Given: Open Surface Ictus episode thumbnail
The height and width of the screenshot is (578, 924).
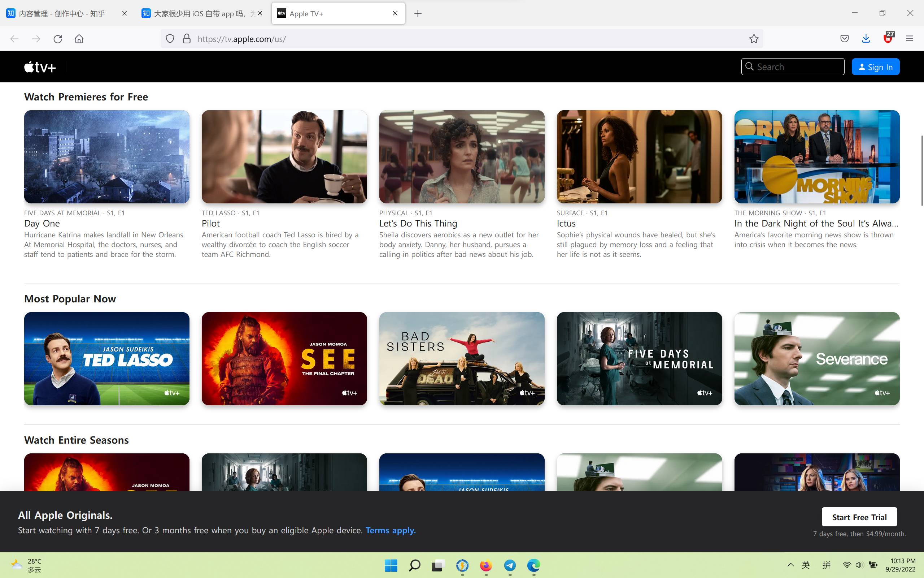Looking at the screenshot, I should pyautogui.click(x=639, y=157).
